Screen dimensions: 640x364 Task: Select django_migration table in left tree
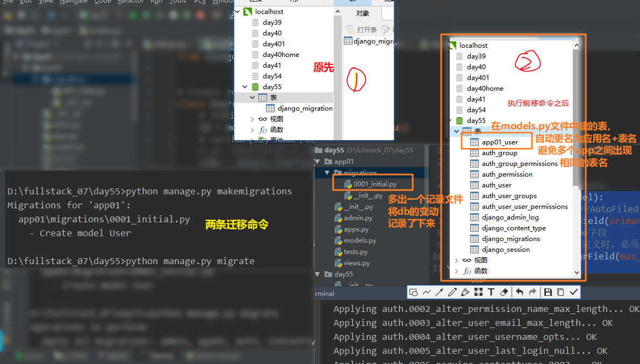point(305,108)
